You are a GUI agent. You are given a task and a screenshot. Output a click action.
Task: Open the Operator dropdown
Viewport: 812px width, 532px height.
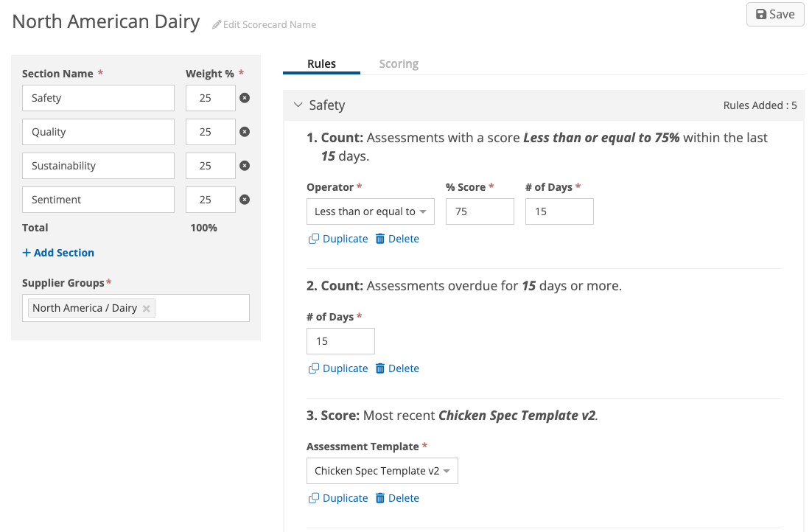[x=370, y=211]
